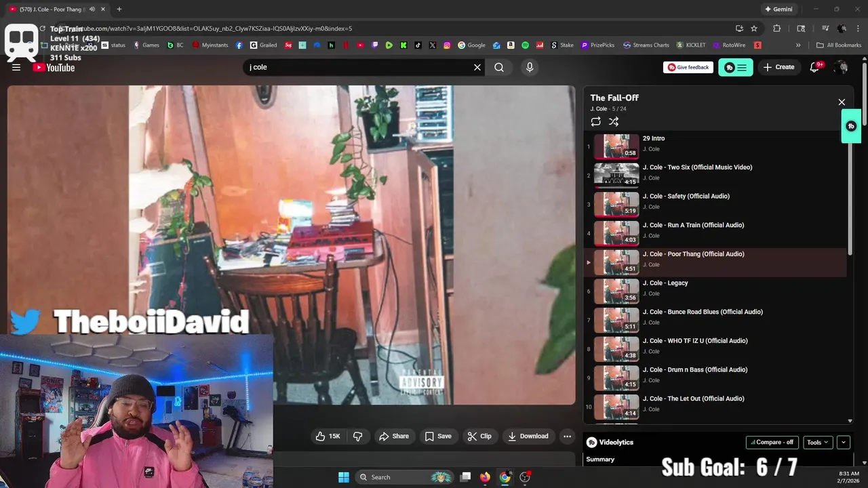This screenshot has height=488, width=868.
Task: Click the search magnifier button
Action: (x=499, y=67)
